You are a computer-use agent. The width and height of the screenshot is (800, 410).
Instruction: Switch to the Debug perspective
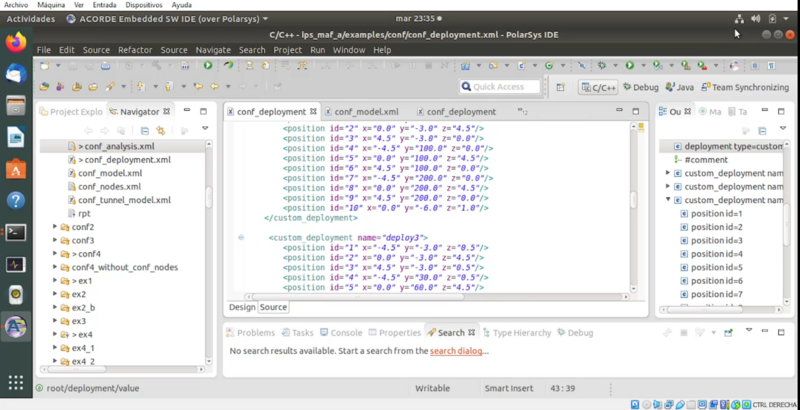click(x=641, y=87)
